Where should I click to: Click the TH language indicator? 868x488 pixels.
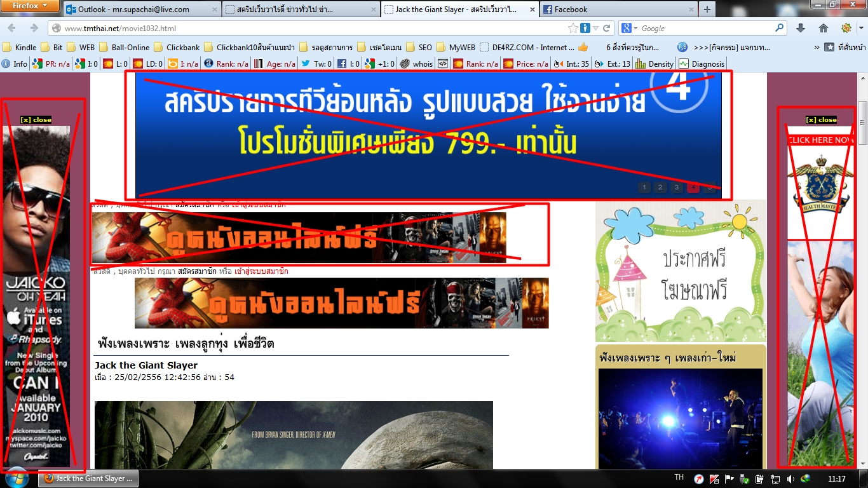pyautogui.click(x=679, y=478)
